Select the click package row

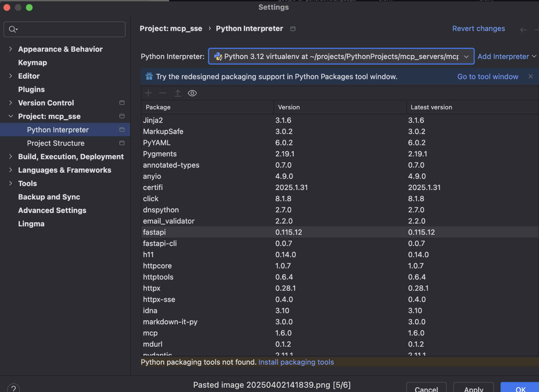340,199
